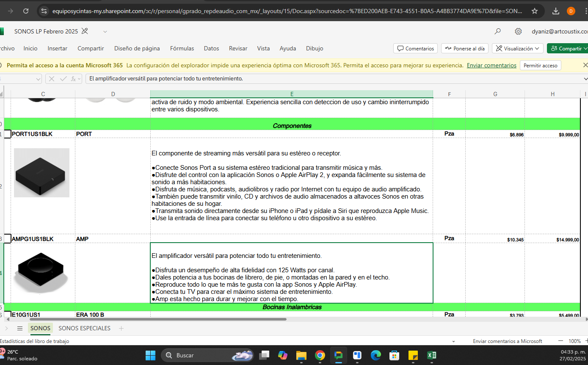Select the Sonos Amp product image
This screenshot has height=365, width=588.
tap(41, 273)
